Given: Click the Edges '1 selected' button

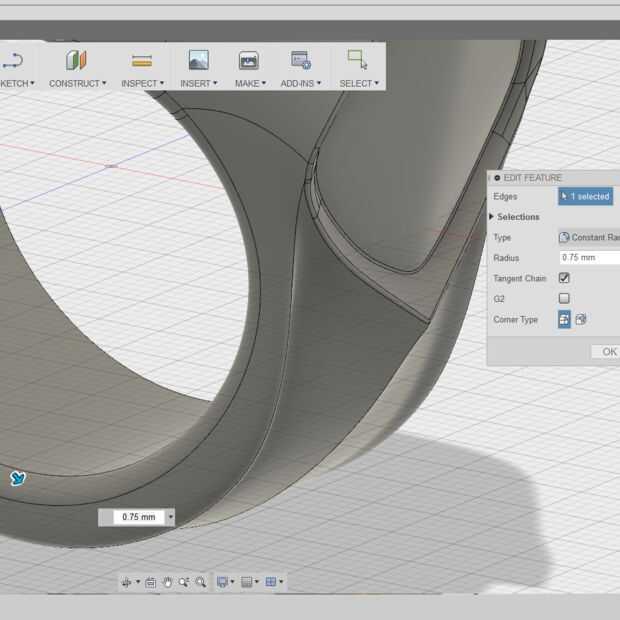Looking at the screenshot, I should (586, 197).
